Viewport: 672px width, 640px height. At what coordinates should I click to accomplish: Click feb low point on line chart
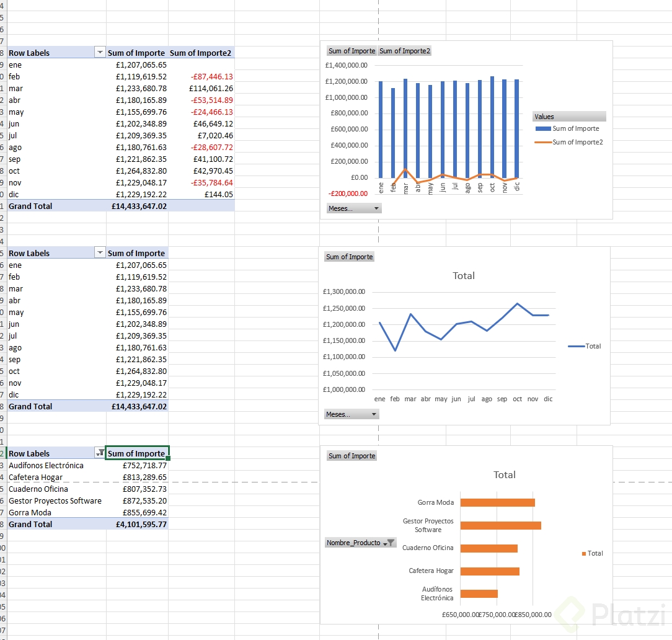click(x=395, y=350)
